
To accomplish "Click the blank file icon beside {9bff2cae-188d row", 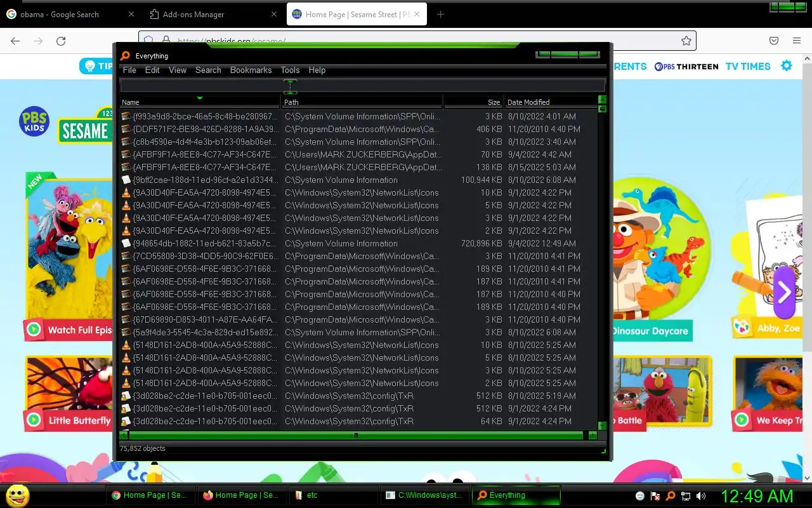I will [x=126, y=180].
